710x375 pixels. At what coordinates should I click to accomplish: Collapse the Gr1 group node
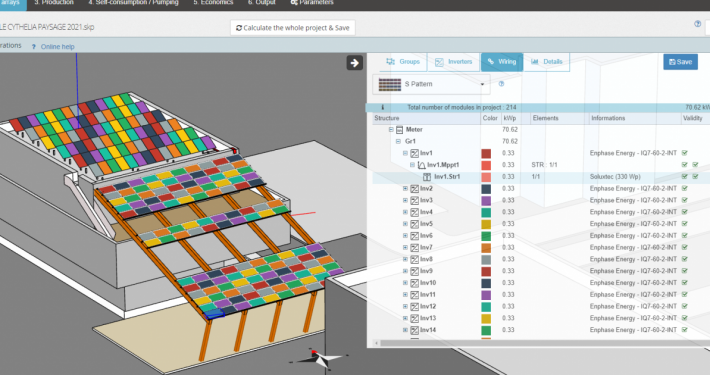tap(398, 141)
